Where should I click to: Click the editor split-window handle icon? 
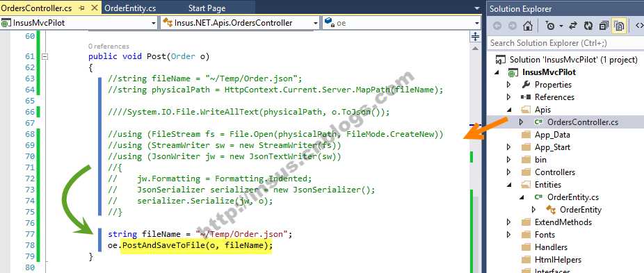[475, 37]
